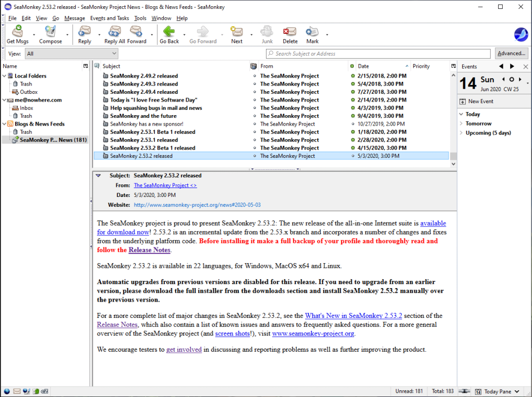
Task: Click the Go Back arrow icon
Action: coord(169,31)
